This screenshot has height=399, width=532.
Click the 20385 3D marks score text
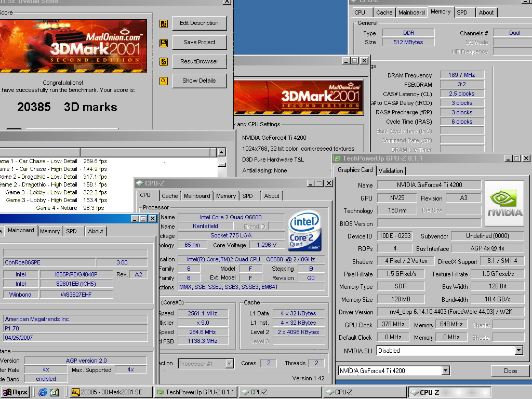(x=67, y=107)
